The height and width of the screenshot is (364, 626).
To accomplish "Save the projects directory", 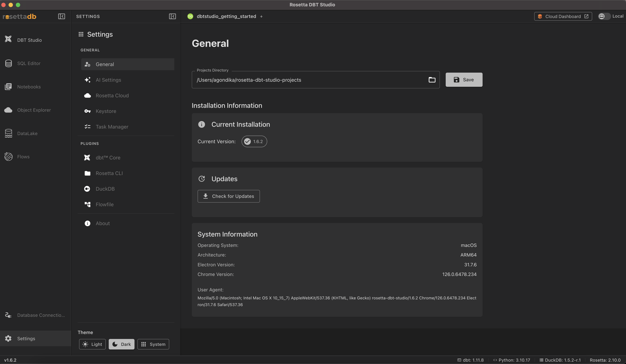I will tap(464, 80).
